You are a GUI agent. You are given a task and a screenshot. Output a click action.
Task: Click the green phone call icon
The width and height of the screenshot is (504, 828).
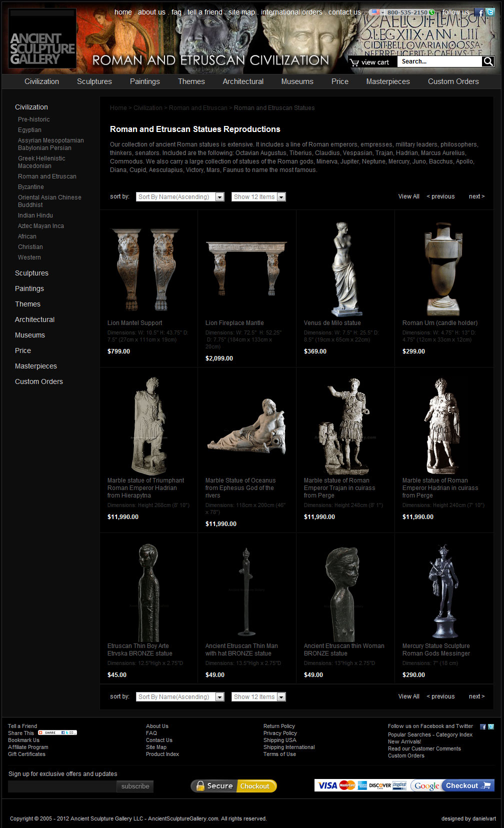click(431, 12)
